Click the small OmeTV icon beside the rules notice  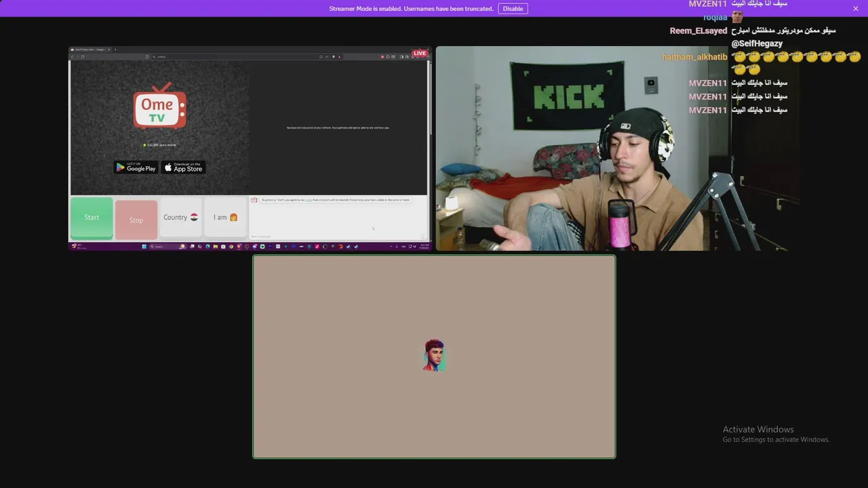(x=254, y=200)
